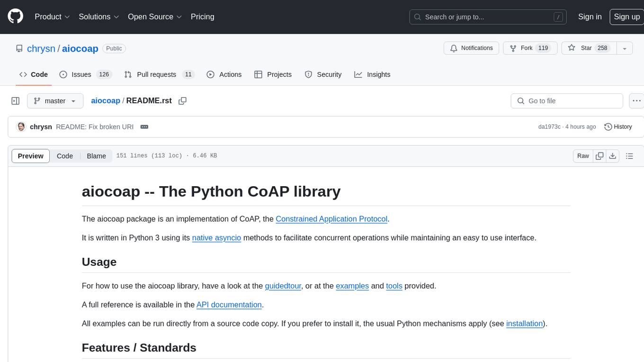Switch to the Code tab

point(34,74)
